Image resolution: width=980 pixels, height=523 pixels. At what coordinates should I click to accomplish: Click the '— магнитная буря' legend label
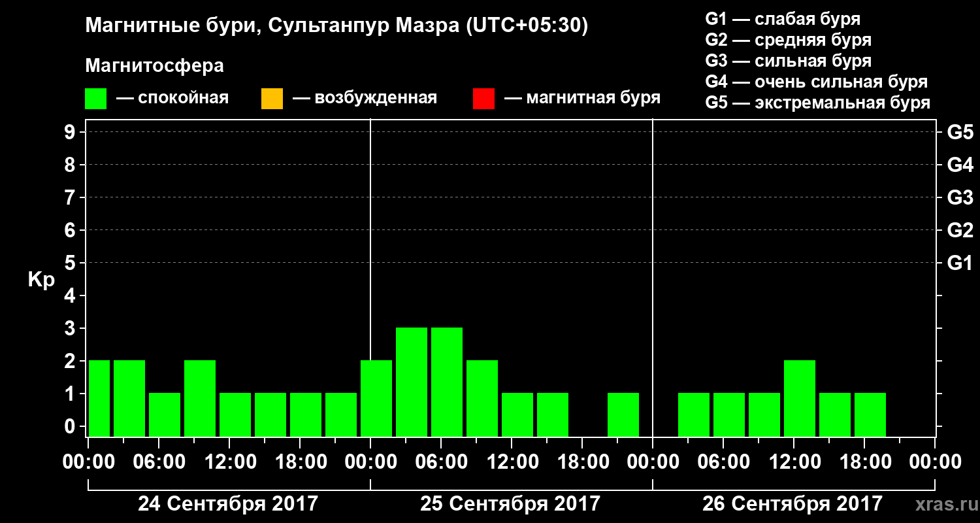(583, 99)
